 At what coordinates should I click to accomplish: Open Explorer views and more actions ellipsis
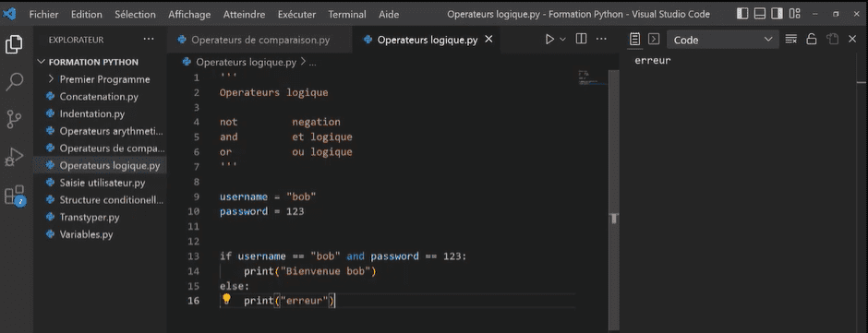(149, 40)
